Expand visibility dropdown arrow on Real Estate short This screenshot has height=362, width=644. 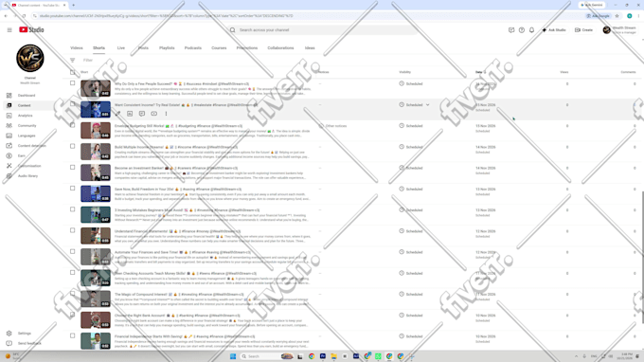(x=427, y=105)
